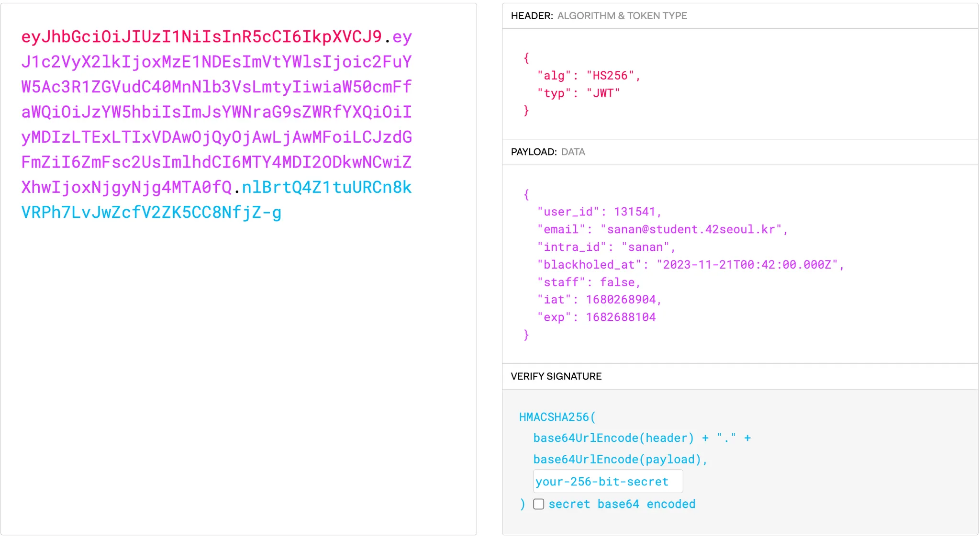Click the red header segment of the encoded token
980x540 pixels.
coord(201,37)
